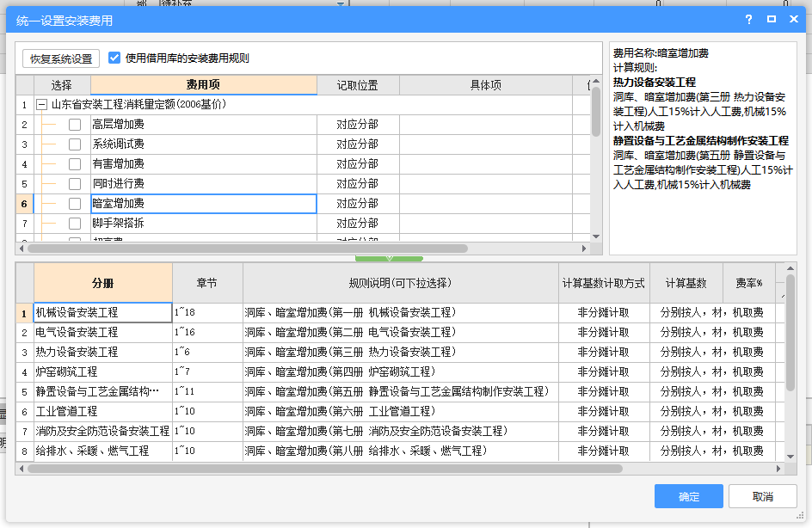Image resolution: width=812 pixels, height=528 pixels.
Task: Click 对应分部 in the 高层增加费 row
Action: pos(357,124)
